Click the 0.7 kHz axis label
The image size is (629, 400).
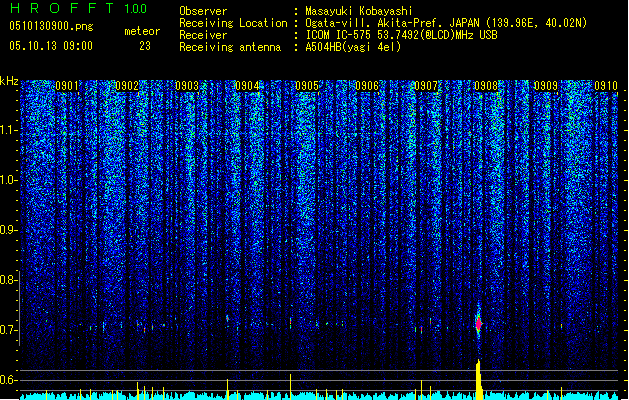coord(9,330)
